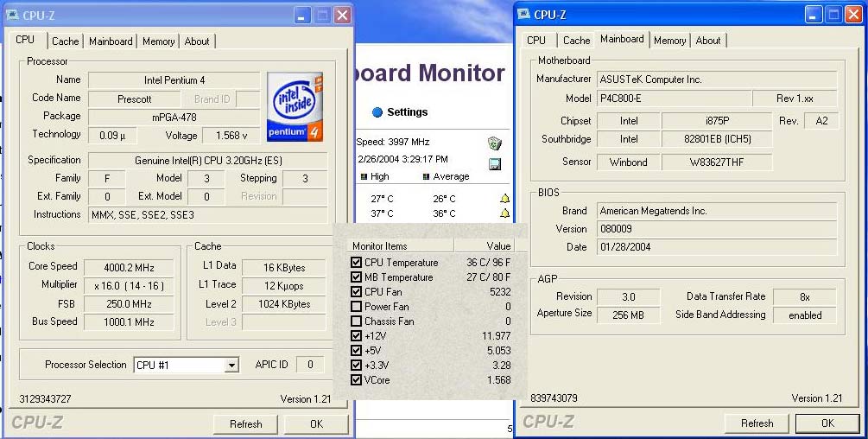Click the BIOS version 080009 field
This screenshot has height=439, width=868.
tap(718, 229)
